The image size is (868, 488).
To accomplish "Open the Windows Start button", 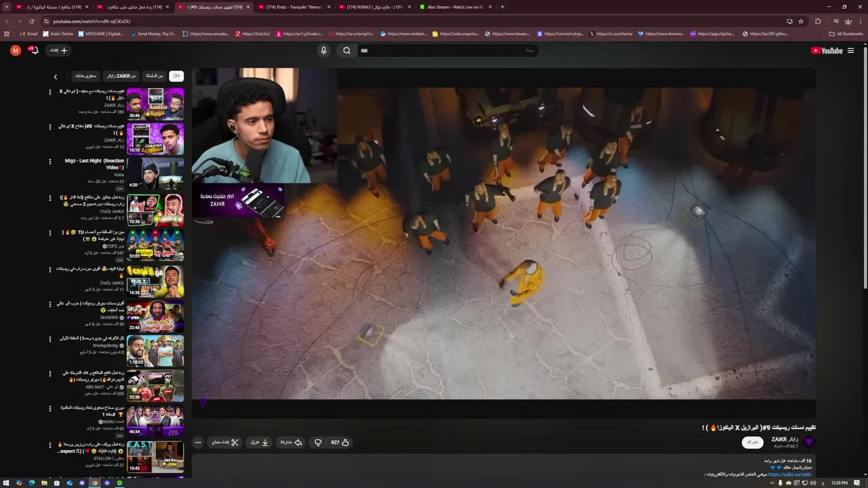I will pyautogui.click(x=6, y=483).
